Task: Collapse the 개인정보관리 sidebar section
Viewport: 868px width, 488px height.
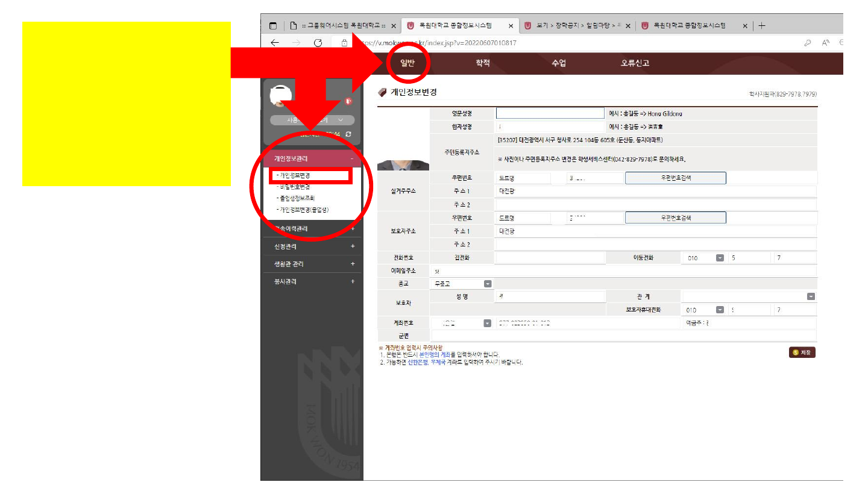Action: pos(351,159)
